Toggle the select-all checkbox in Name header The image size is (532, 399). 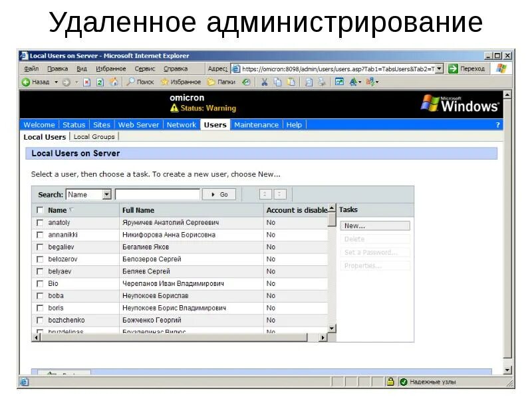pos(40,210)
